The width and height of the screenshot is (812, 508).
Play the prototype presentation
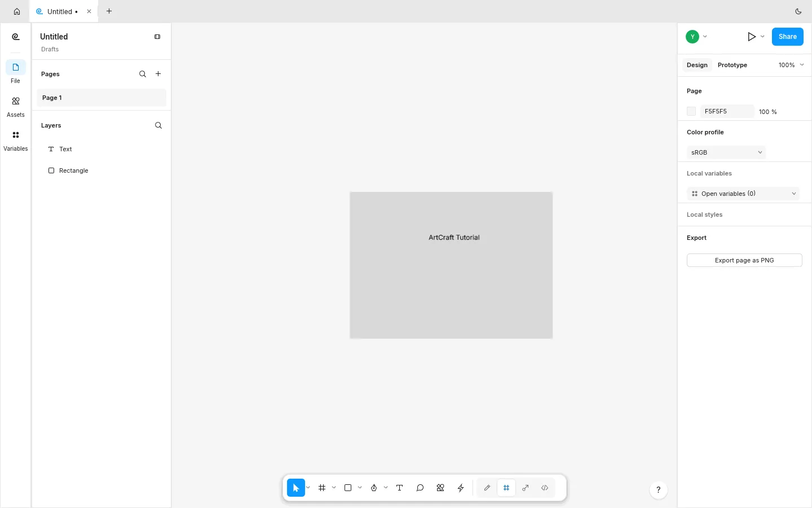pos(752,37)
